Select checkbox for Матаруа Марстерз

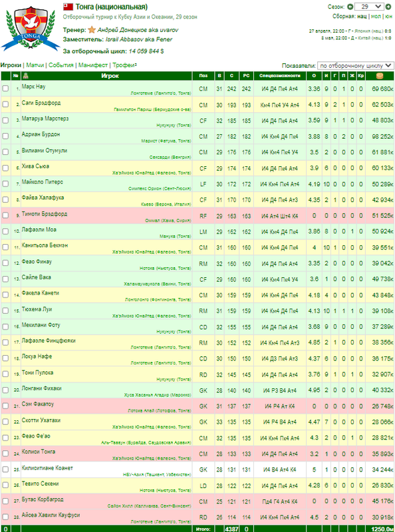pos(5,120)
